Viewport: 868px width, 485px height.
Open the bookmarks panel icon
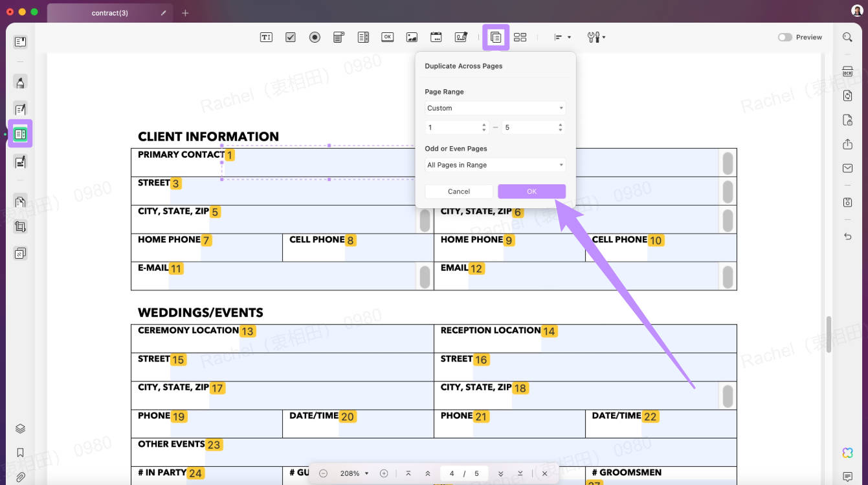20,453
